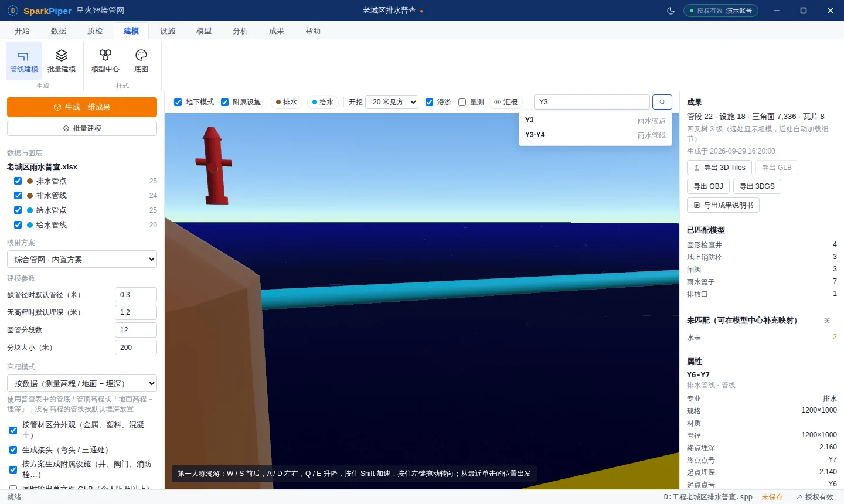Open the 模型中心 ribbon tool

[105, 61]
